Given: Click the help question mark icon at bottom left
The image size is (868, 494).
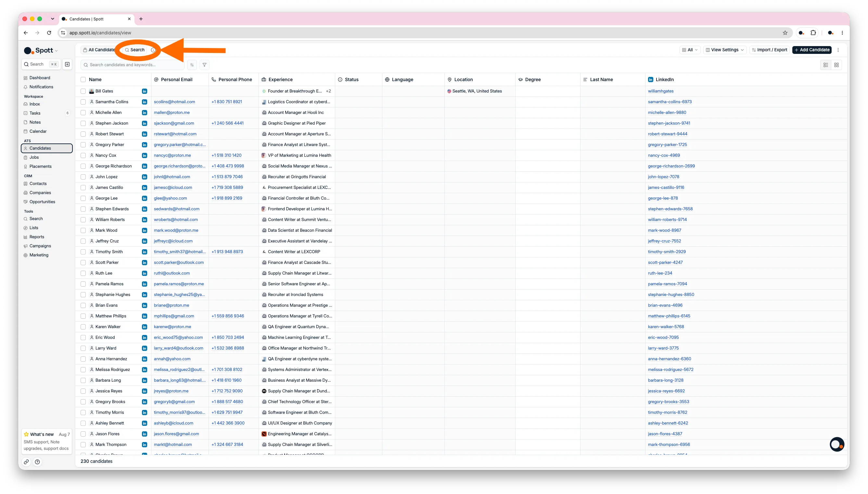Looking at the screenshot, I should point(37,462).
